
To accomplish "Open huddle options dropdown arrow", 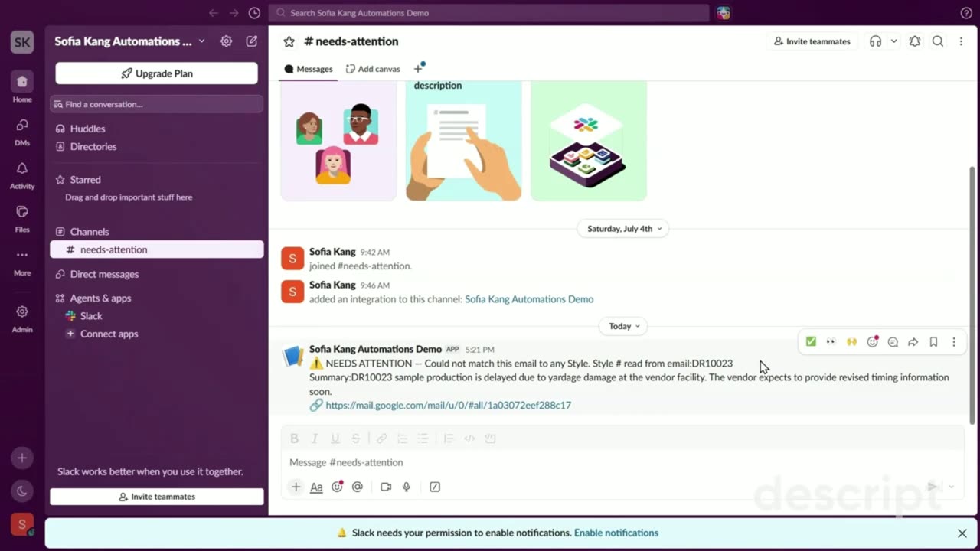I will [893, 41].
